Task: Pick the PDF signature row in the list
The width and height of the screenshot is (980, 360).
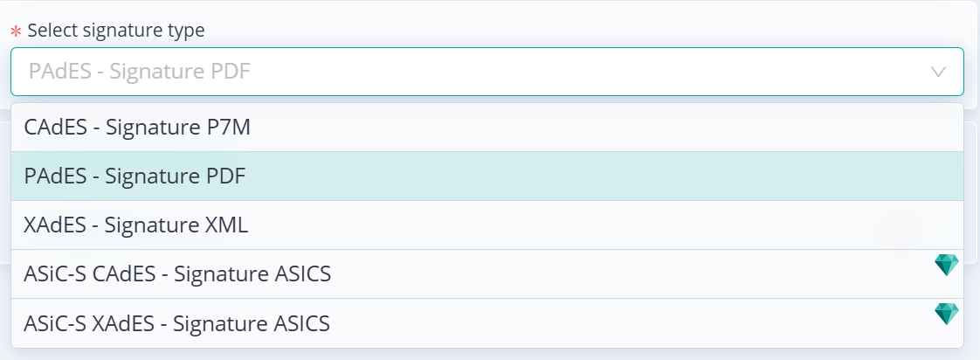Action: pyautogui.click(x=487, y=177)
